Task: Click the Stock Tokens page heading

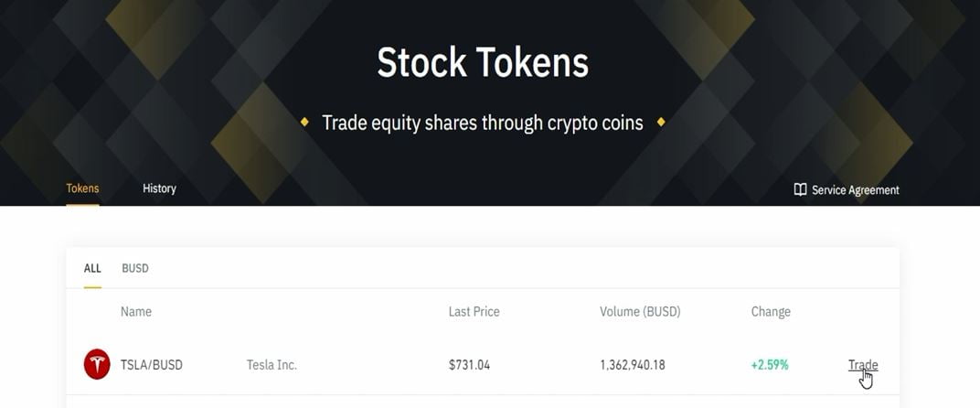Action: click(x=483, y=62)
